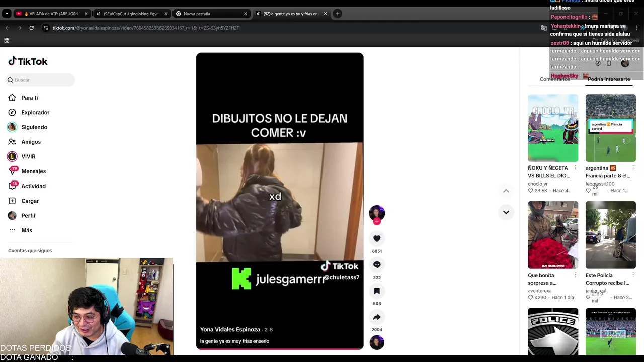The image size is (644, 362).
Task: Go to next video with down chevron
Action: point(506,212)
